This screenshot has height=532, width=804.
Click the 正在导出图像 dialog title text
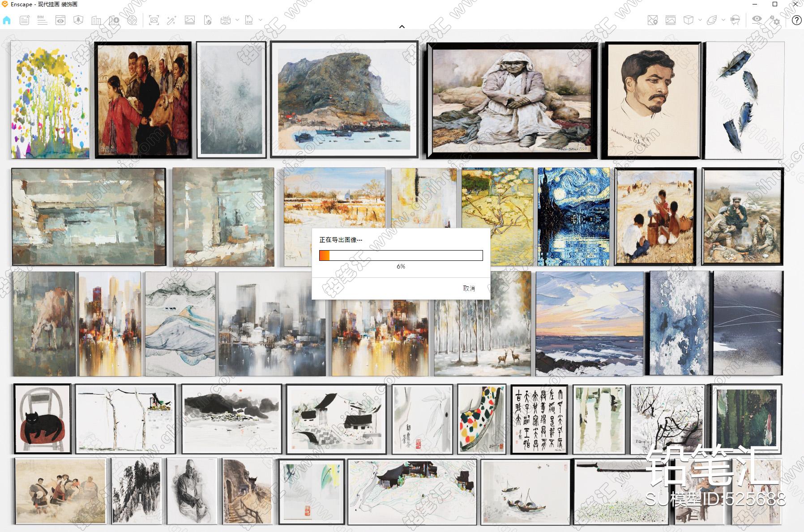pyautogui.click(x=341, y=240)
